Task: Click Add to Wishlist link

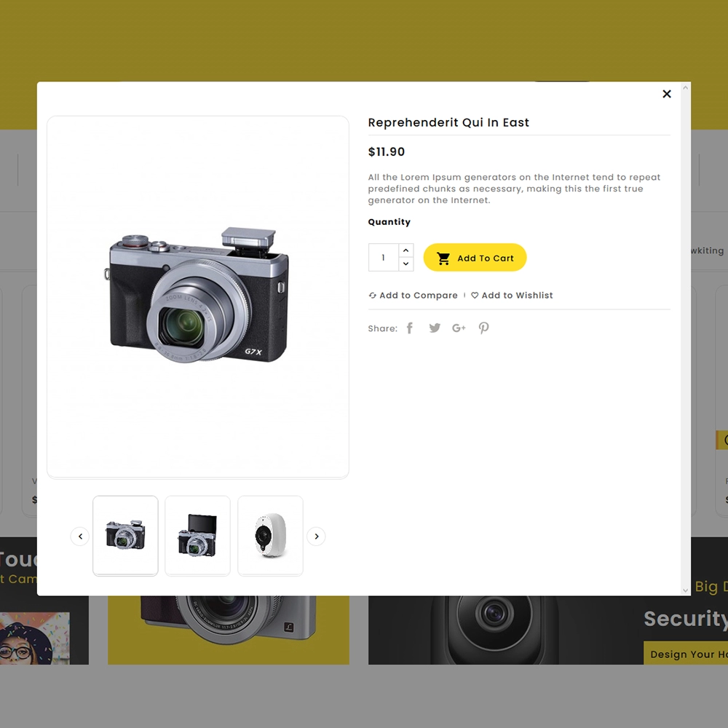Action: 512,296
